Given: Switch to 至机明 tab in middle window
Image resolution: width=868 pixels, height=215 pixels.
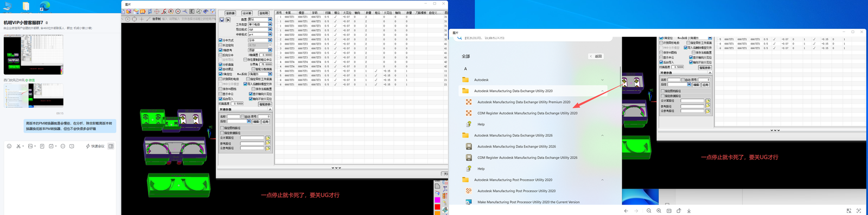Looking at the screenshot, I should pos(264,13).
